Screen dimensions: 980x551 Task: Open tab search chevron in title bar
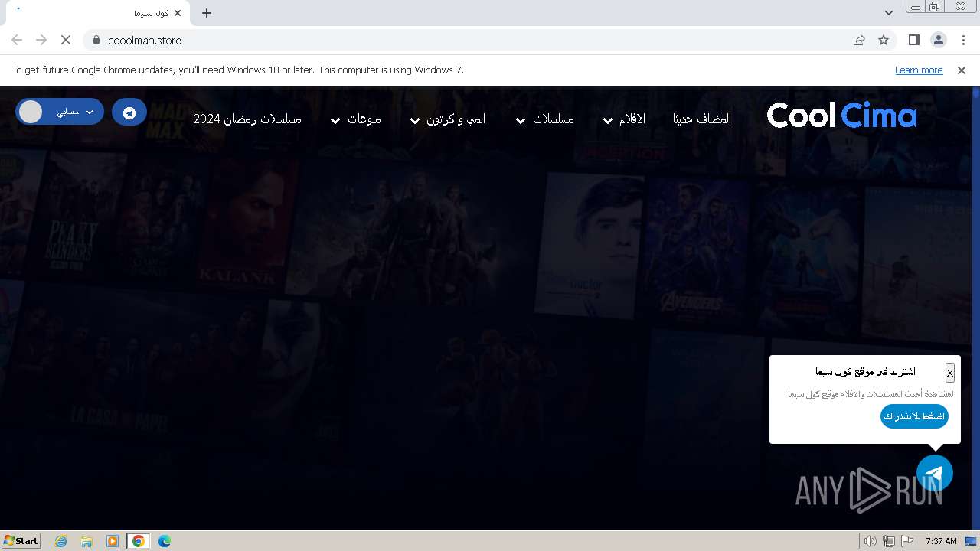888,13
